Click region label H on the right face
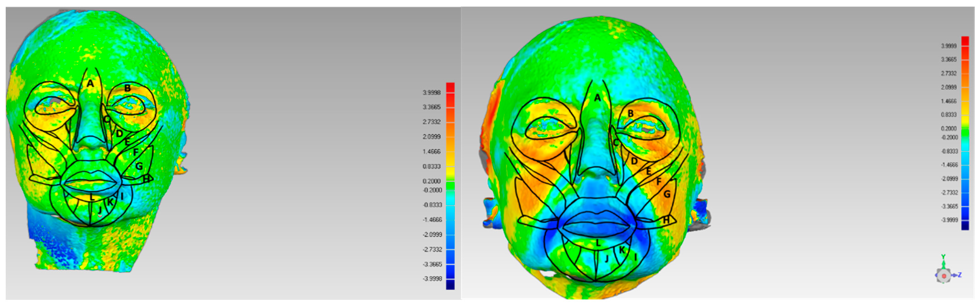This screenshot has width=980, height=306. pos(666,220)
